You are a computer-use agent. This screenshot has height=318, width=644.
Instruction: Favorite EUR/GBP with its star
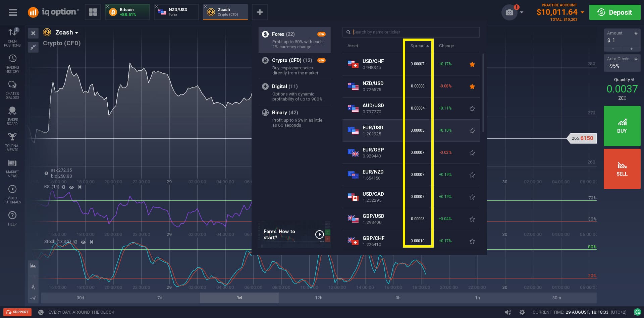(472, 153)
